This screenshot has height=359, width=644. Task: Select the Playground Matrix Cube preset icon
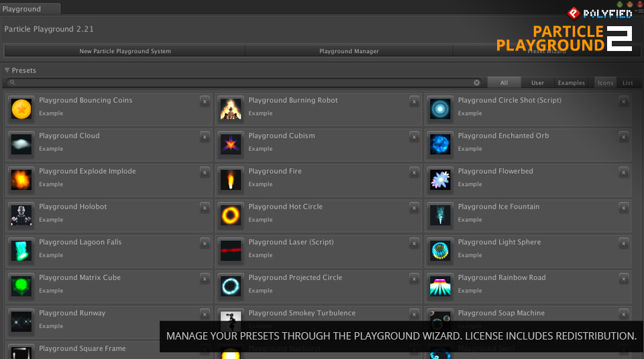click(21, 286)
